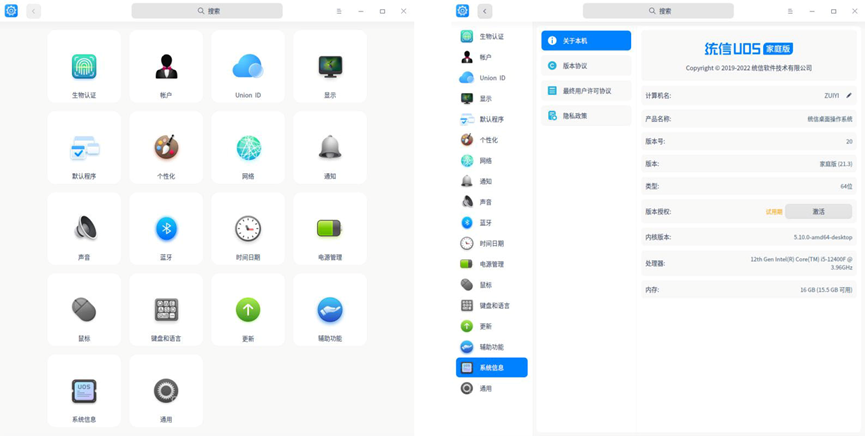Select 通用 in the right window sidebar
Image resolution: width=865 pixels, height=436 pixels.
click(492, 389)
